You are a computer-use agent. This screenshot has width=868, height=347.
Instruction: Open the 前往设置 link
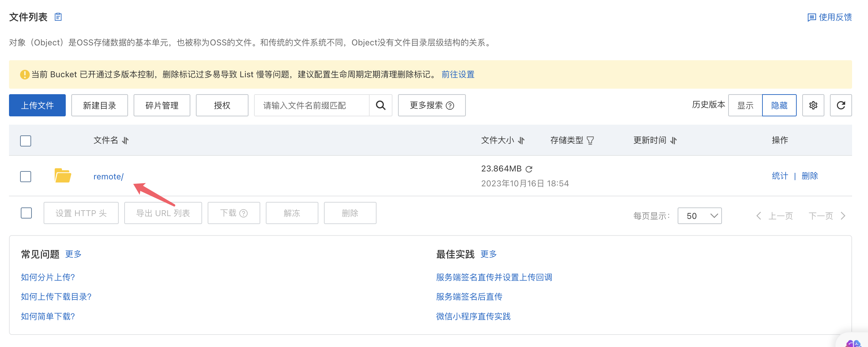(x=458, y=74)
